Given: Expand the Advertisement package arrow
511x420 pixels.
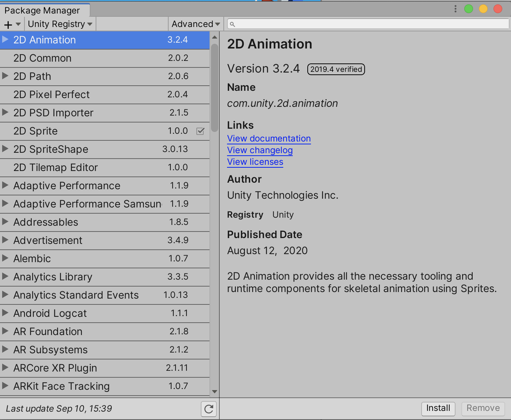Looking at the screenshot, I should [x=5, y=240].
